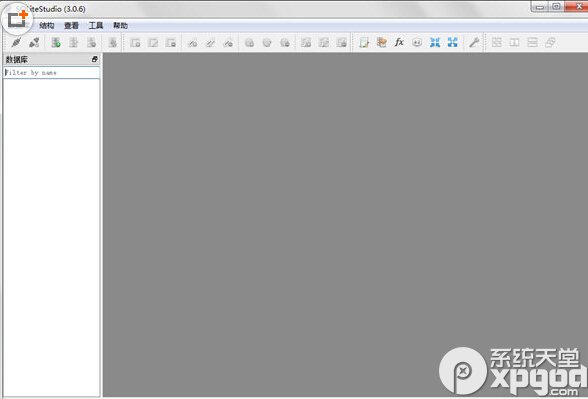Click the import blue inward arrows icon
This screenshot has height=399, width=588.
tap(435, 42)
